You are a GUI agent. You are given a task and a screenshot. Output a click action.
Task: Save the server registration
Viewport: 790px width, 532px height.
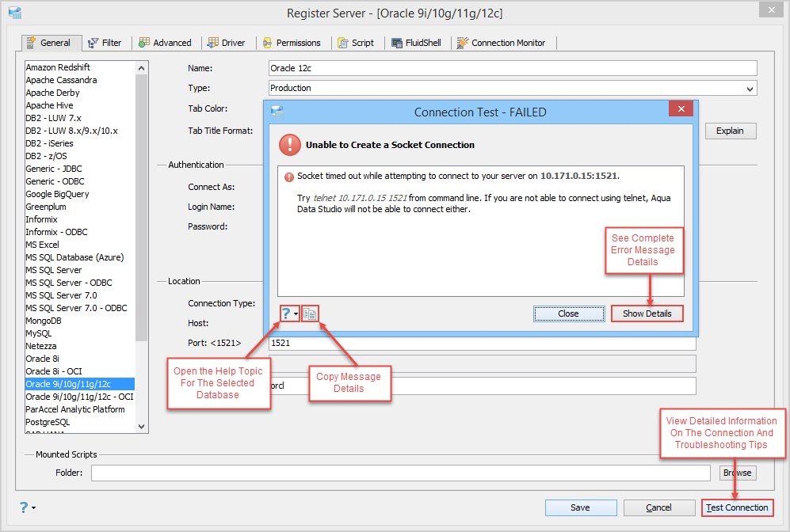tap(580, 507)
